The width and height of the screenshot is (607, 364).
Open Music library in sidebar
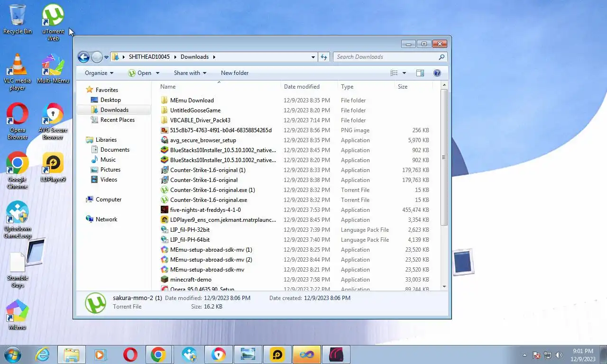click(108, 160)
